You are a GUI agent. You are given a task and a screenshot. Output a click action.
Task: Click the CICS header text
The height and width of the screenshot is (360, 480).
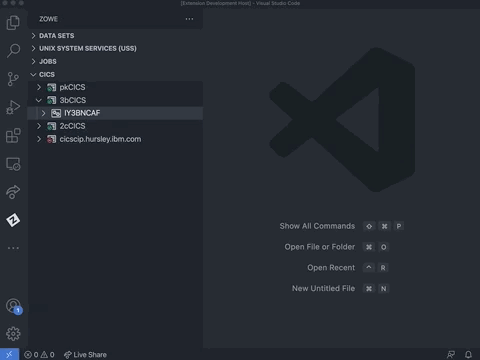tap(47, 75)
